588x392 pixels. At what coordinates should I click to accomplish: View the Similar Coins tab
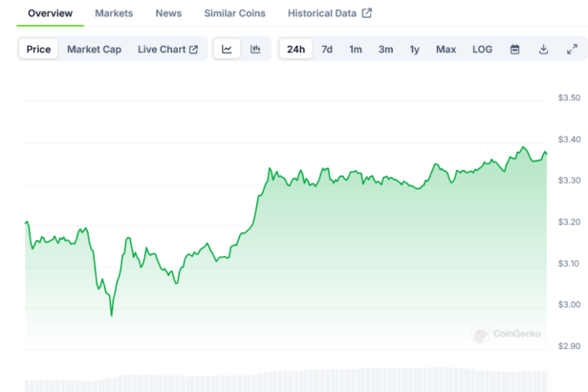pyautogui.click(x=235, y=13)
